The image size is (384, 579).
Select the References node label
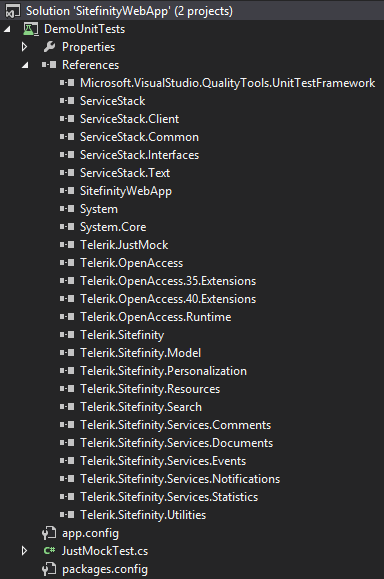(x=90, y=65)
